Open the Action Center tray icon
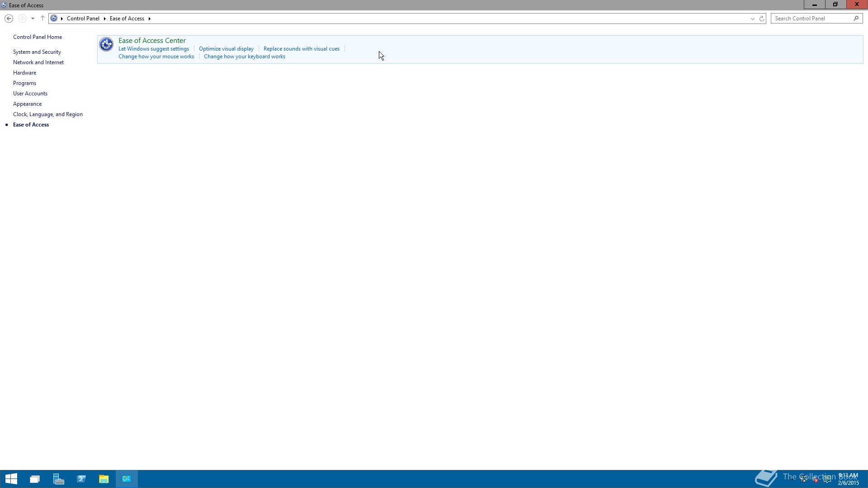The height and width of the screenshot is (488, 868). (827, 479)
